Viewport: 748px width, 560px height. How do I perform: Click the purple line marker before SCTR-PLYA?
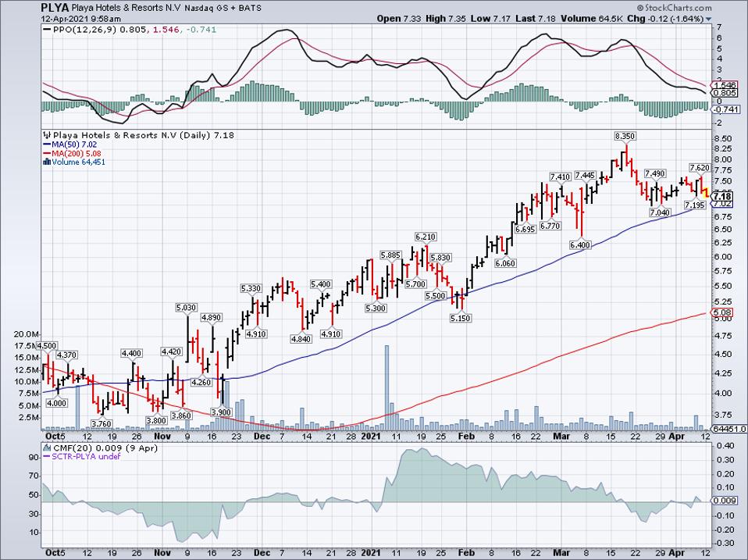tap(47, 457)
